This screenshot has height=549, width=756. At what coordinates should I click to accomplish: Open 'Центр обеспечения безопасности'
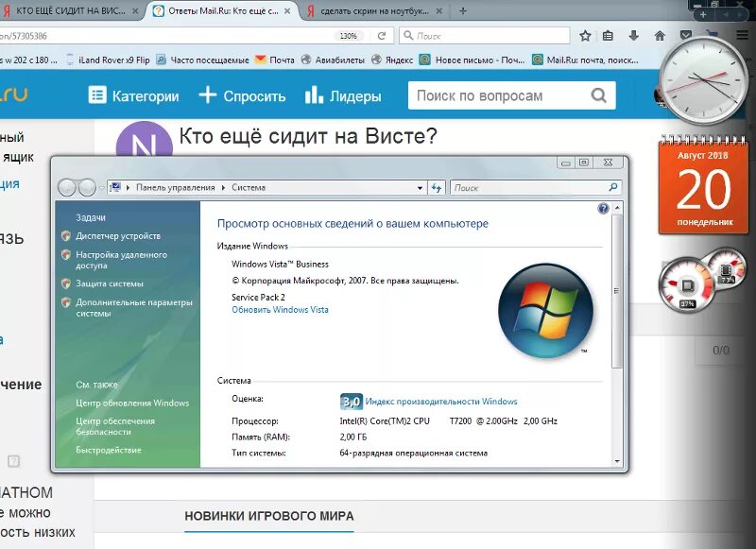pos(115,426)
